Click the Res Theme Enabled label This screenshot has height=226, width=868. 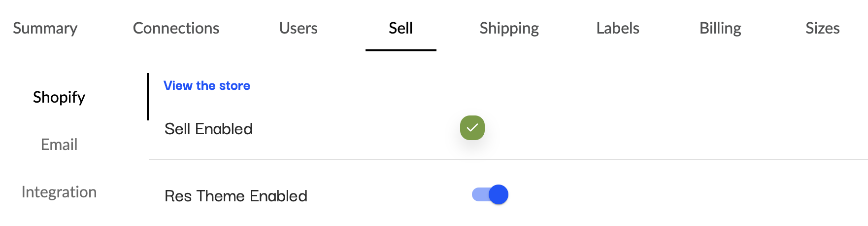coord(235,196)
